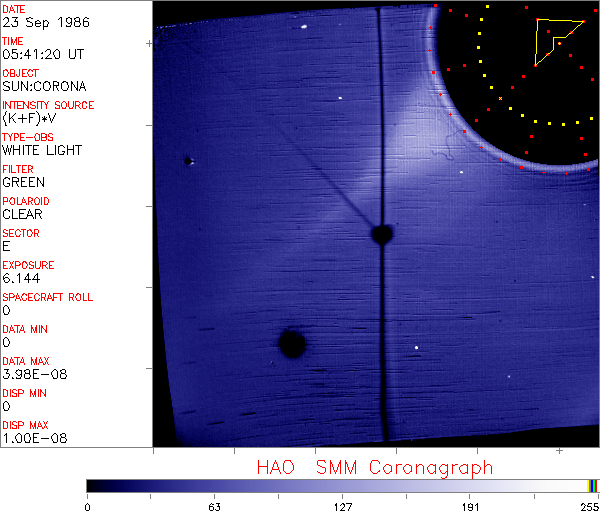The width and height of the screenshot is (600, 512).
Task: Click the color bar at value 127
Action: point(342,485)
